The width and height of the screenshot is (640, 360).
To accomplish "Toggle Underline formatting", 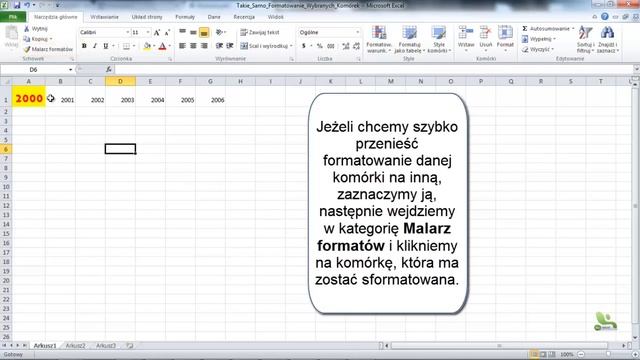I will click(x=105, y=46).
